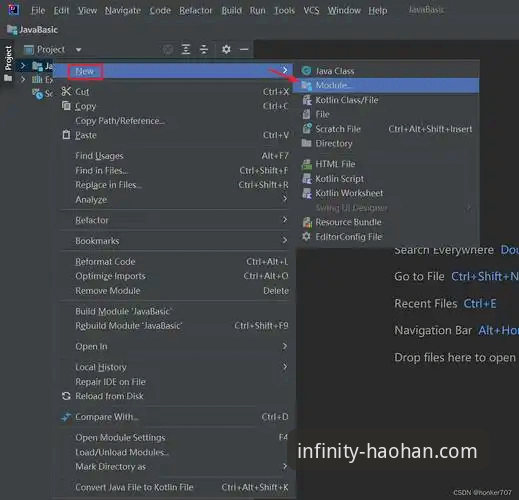The height and width of the screenshot is (500, 519).
Task: Expand the JavaBasic tree node arrow
Action: coord(23,65)
